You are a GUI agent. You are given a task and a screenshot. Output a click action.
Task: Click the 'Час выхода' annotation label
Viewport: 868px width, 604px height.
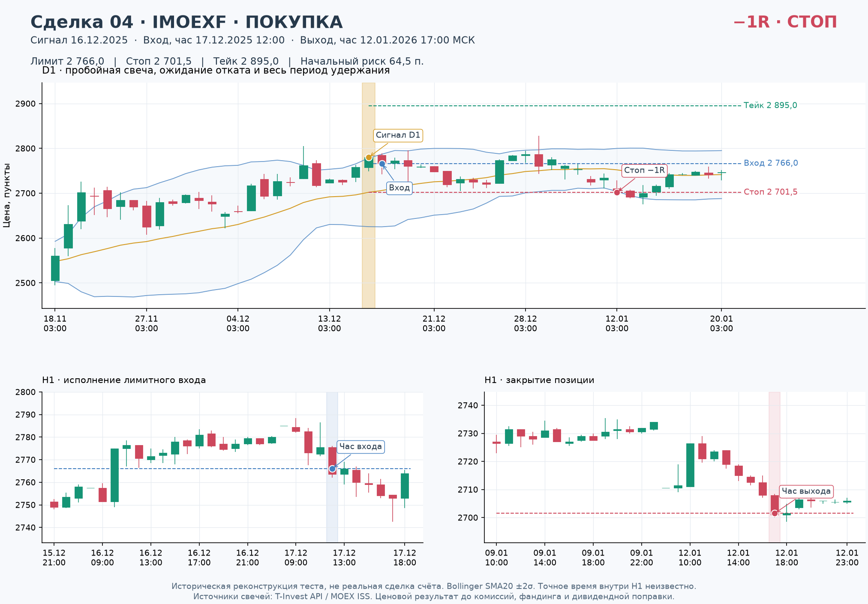pyautogui.click(x=806, y=491)
